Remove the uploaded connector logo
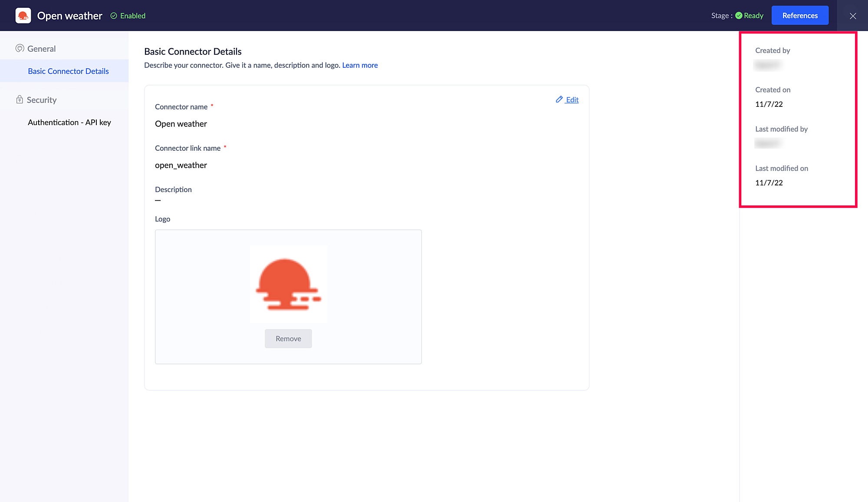The image size is (868, 502). 288,338
